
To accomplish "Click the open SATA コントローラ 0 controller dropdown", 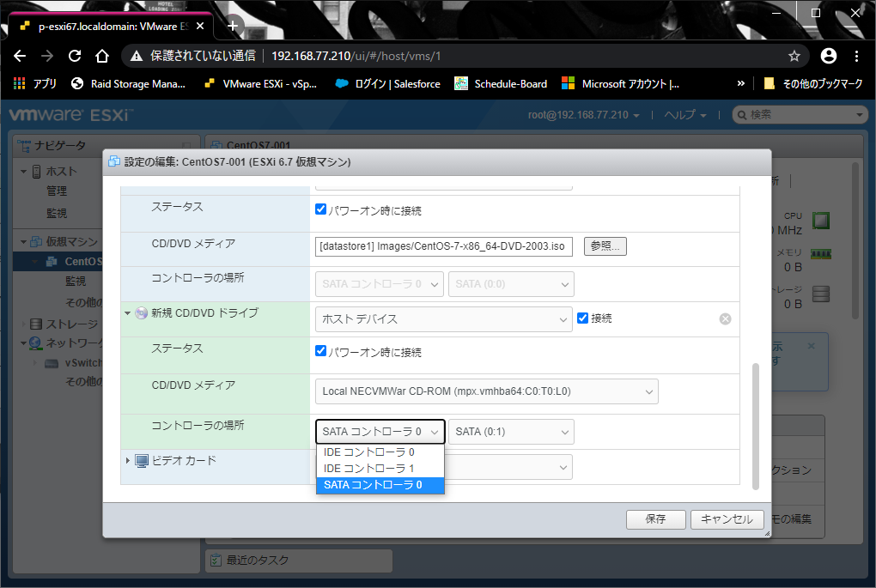I will tap(380, 432).
